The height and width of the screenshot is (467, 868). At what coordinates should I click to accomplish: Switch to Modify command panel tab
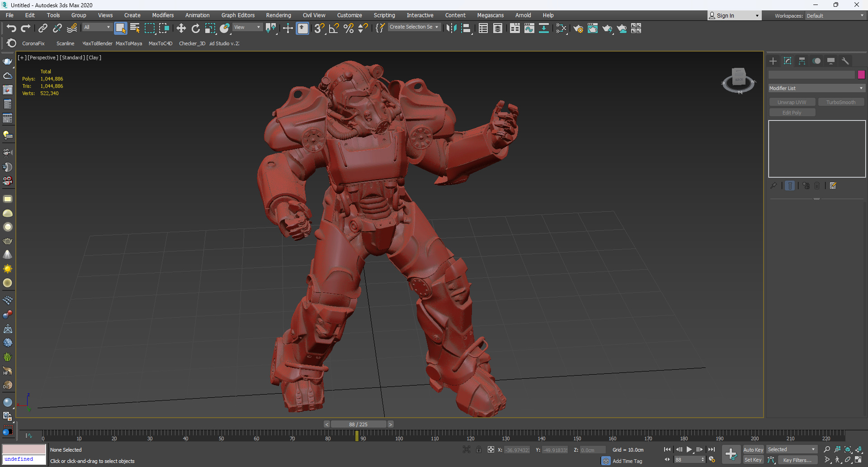(788, 61)
